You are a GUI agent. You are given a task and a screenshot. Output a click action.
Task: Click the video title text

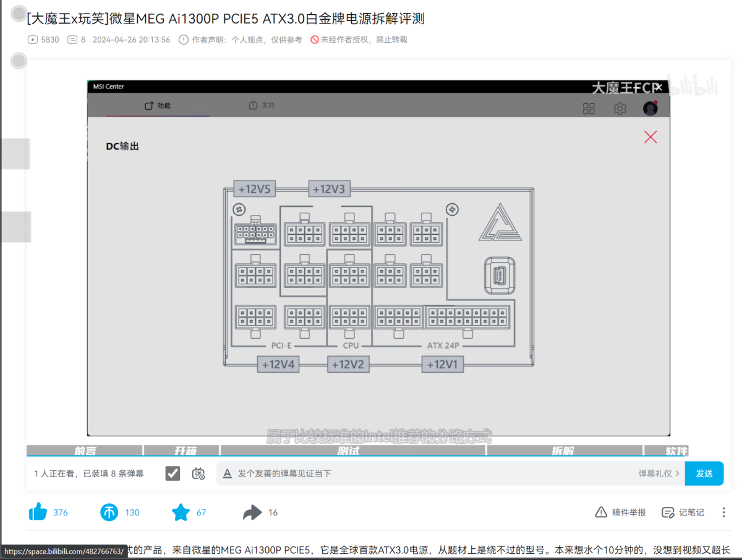(x=226, y=19)
